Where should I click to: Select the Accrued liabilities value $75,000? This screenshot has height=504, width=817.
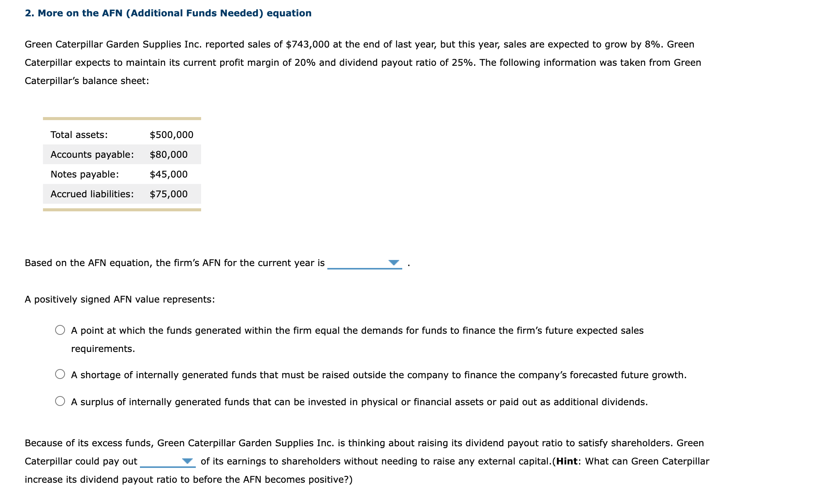[x=168, y=194]
